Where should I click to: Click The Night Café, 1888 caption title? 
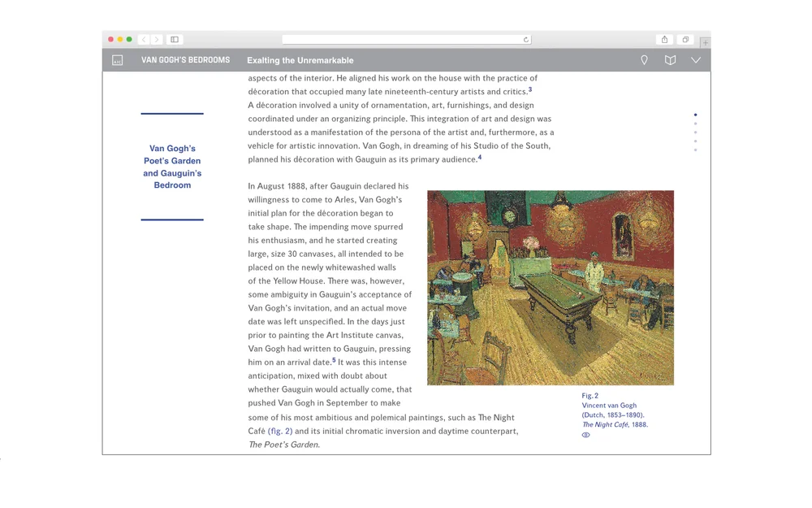[x=615, y=424]
